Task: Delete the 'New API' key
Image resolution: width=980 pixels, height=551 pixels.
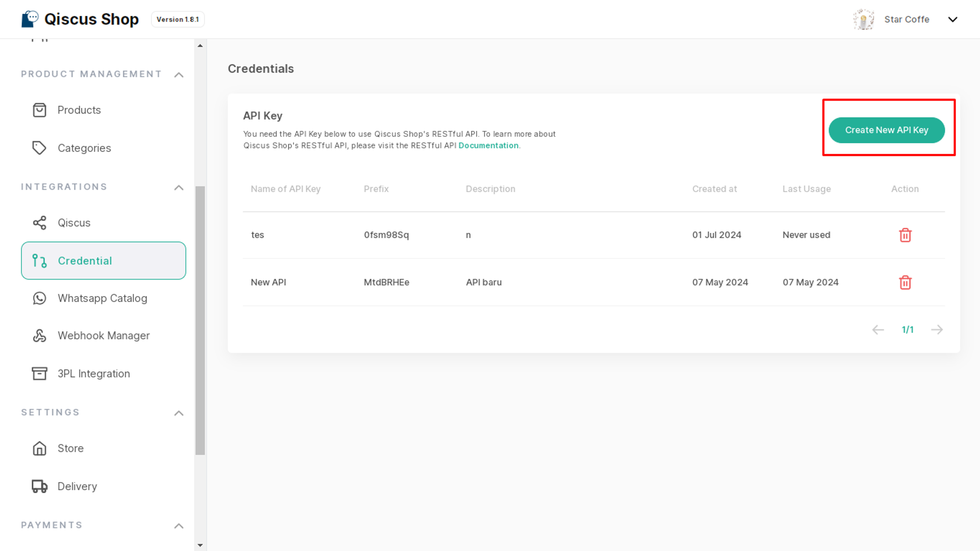Action: point(905,282)
